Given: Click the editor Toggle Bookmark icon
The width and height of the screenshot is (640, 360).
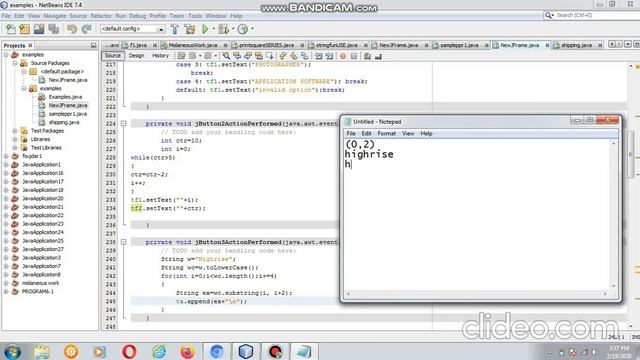Looking at the screenshot, I should (x=304, y=56).
